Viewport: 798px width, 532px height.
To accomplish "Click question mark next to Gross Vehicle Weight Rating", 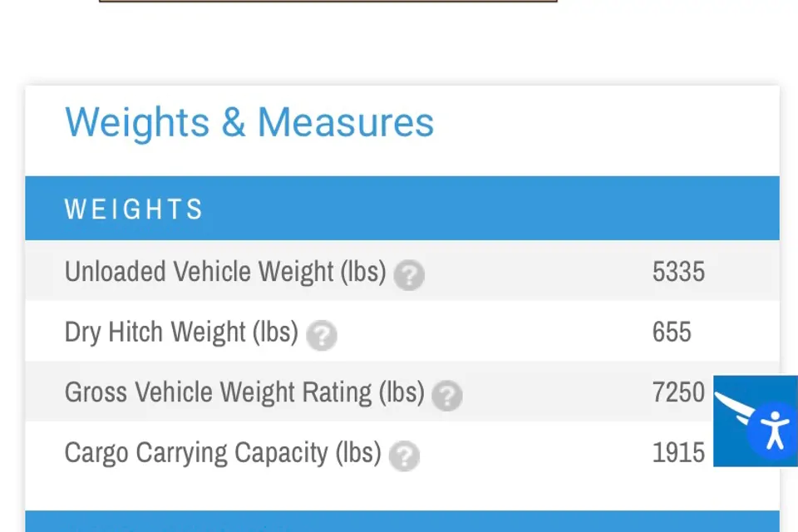I will pos(447,396).
